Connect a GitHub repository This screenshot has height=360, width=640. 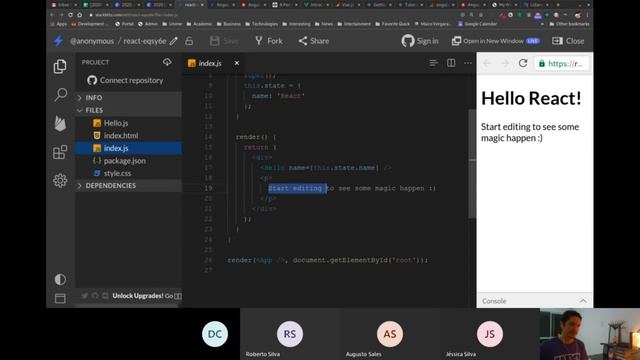[125, 80]
